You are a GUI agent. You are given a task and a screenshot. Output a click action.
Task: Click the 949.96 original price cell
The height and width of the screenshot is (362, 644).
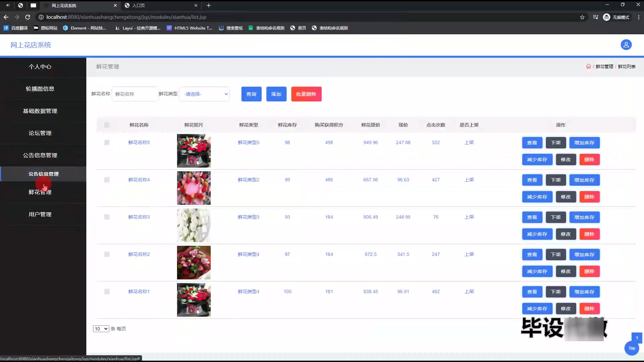(371, 142)
